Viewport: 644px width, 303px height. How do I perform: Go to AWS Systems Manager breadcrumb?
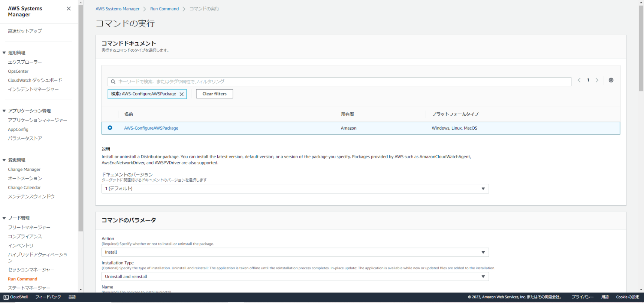pos(117,9)
